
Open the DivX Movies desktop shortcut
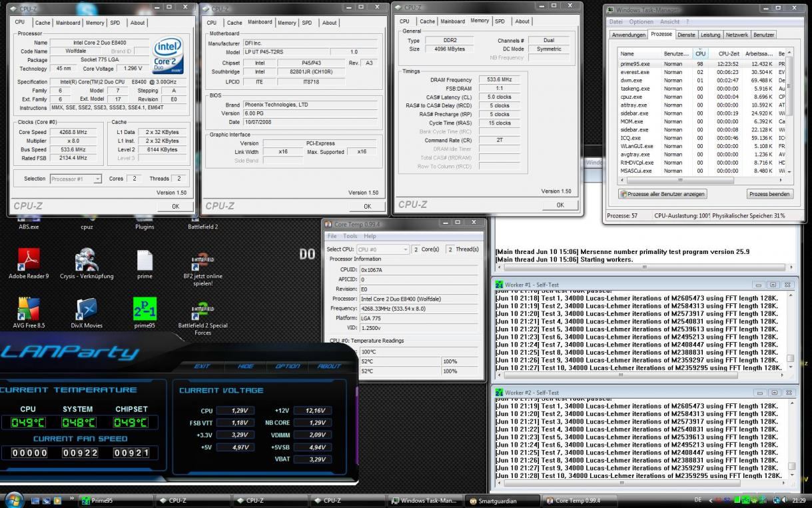point(87,313)
